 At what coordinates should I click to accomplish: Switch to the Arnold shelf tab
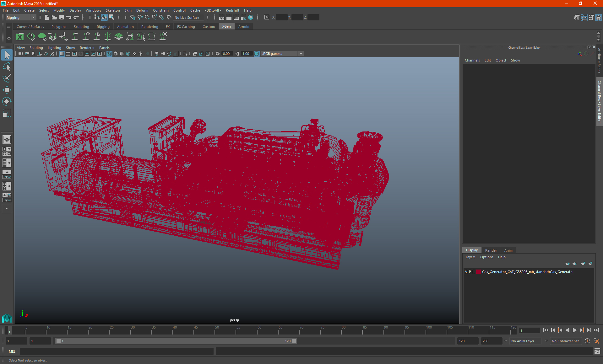click(x=244, y=27)
